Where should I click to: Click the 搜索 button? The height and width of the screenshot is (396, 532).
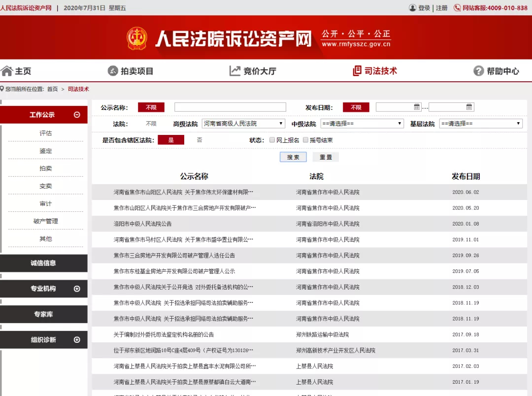tap(293, 157)
